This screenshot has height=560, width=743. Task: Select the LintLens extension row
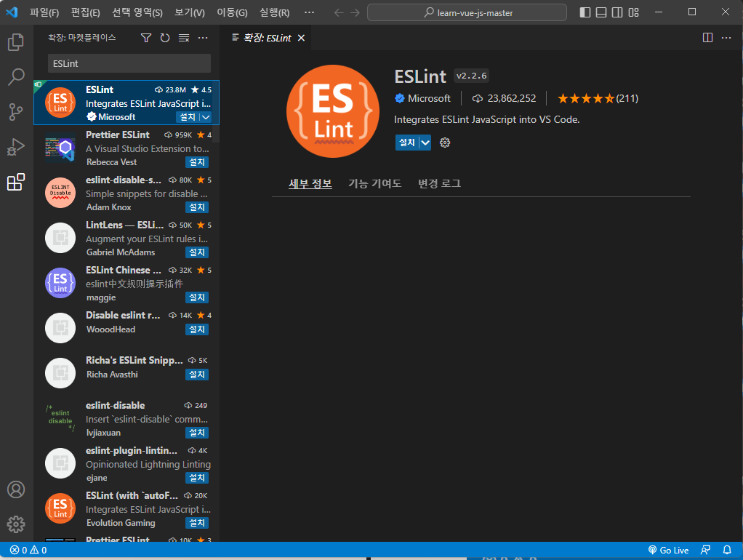126,238
